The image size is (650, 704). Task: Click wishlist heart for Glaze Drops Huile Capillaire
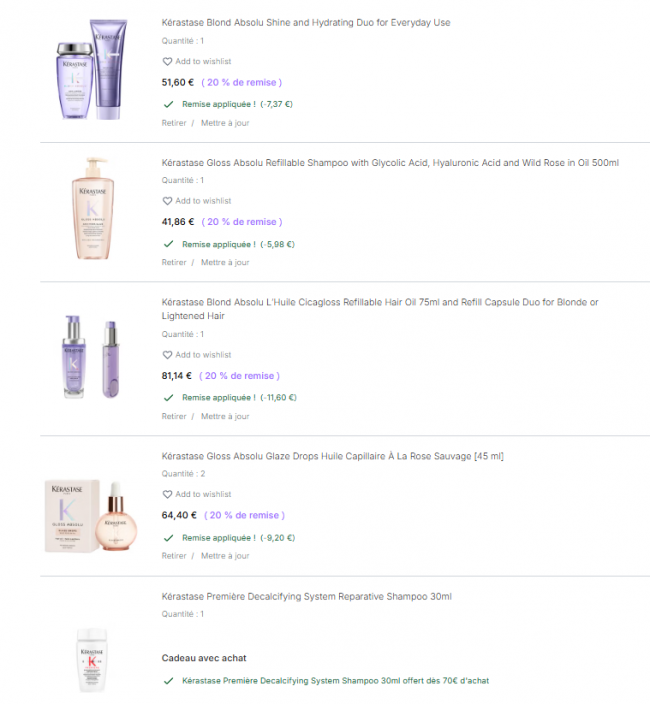pos(167,494)
